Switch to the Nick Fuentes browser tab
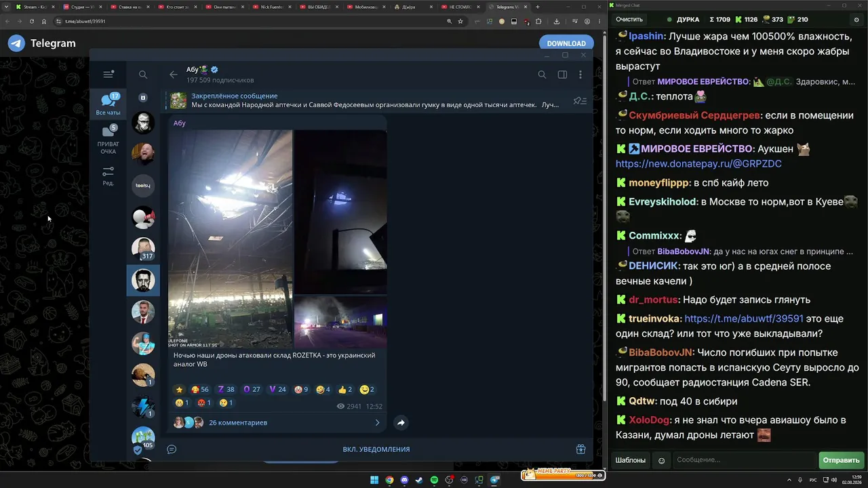The height and width of the screenshot is (488, 868). point(273,7)
